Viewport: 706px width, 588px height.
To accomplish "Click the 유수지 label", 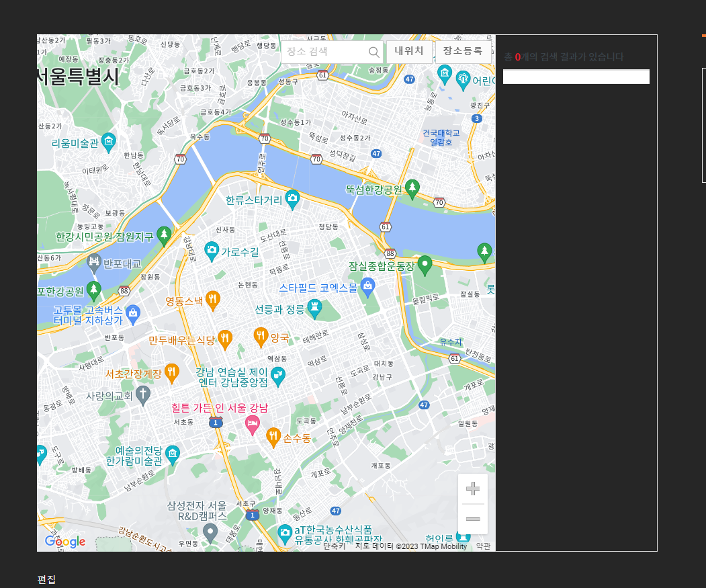I will coord(451,342).
